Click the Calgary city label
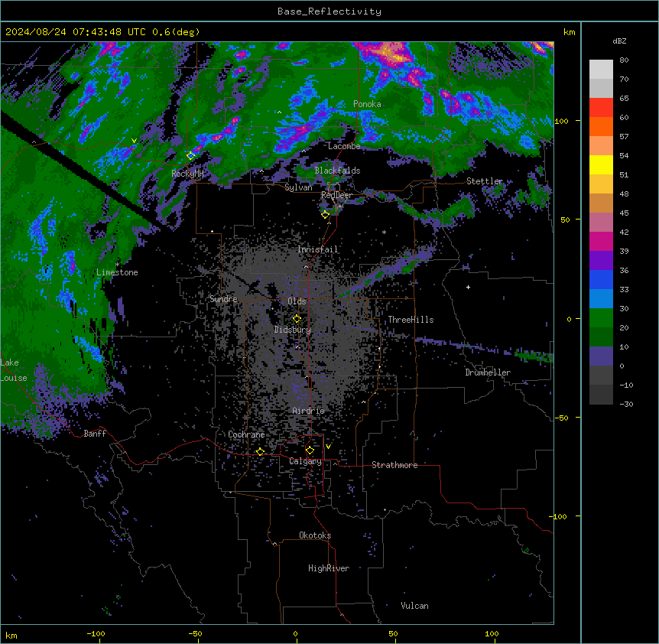 click(305, 461)
